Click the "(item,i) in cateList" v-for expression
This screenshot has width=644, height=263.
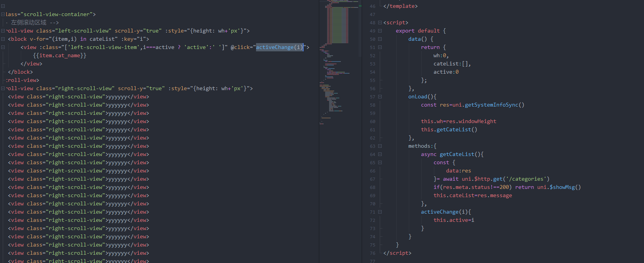click(84, 39)
